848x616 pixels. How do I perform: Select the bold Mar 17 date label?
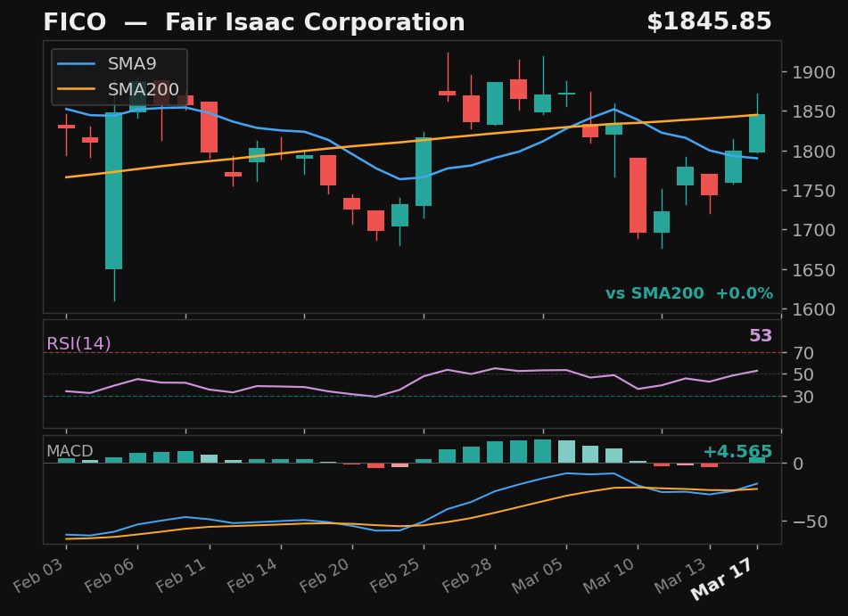pos(724,579)
